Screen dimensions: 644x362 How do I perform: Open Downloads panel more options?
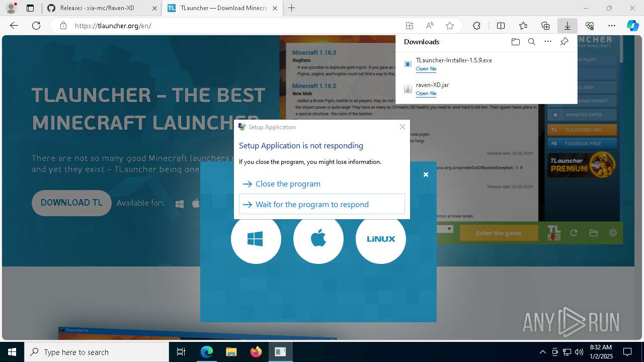pyautogui.click(x=548, y=42)
